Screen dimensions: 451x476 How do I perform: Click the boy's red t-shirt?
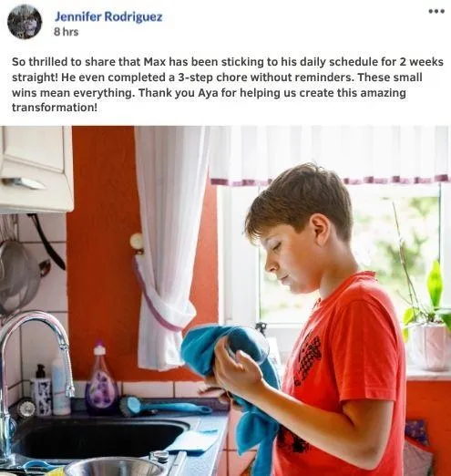point(343,380)
